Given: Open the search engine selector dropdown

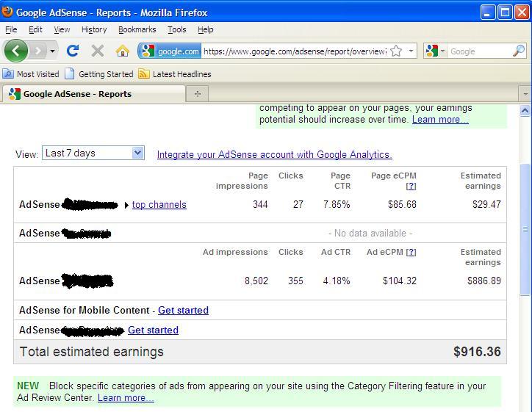Looking at the screenshot, I should [x=434, y=51].
